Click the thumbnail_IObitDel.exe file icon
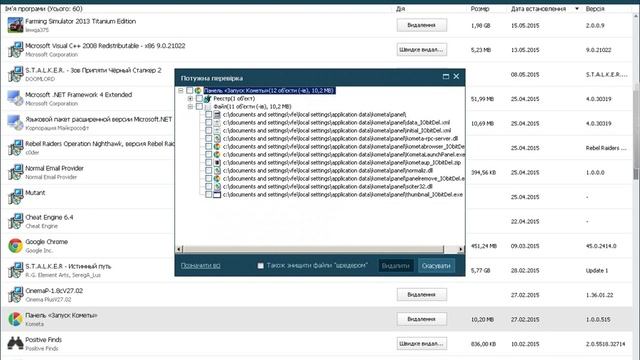The height and width of the screenshot is (360, 640). pyautogui.click(x=217, y=195)
